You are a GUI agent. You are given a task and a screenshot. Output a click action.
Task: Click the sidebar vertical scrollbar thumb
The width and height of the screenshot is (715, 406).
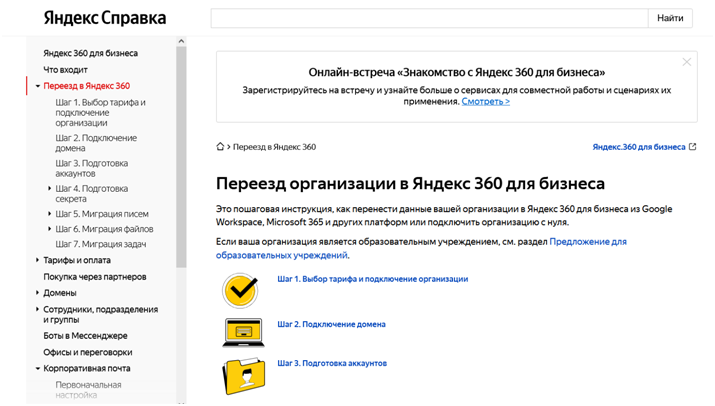click(x=181, y=157)
